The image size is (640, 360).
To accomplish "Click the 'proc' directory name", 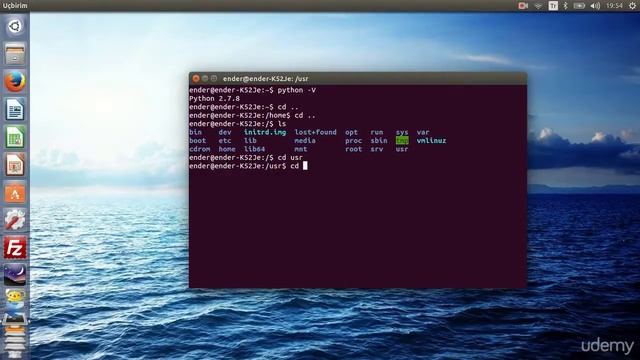I will [353, 141].
